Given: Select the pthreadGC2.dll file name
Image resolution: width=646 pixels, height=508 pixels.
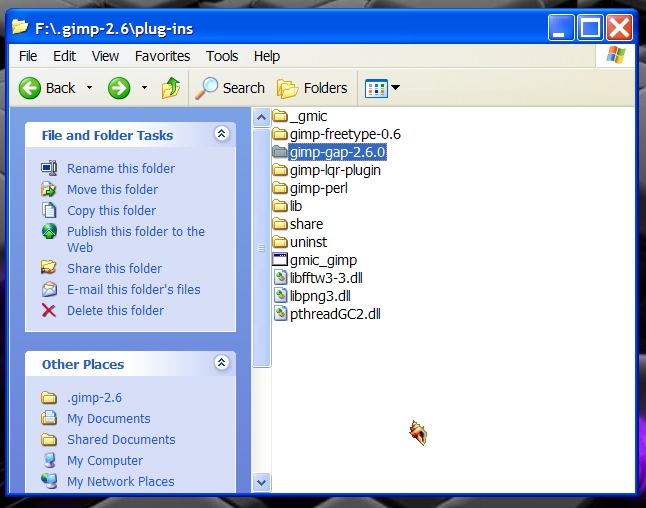Looking at the screenshot, I should [x=335, y=314].
